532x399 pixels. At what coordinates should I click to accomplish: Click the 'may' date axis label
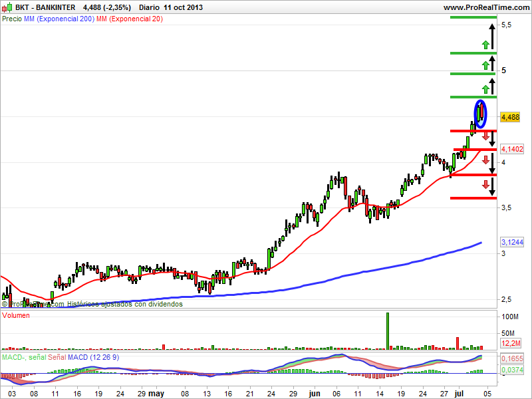point(156,394)
